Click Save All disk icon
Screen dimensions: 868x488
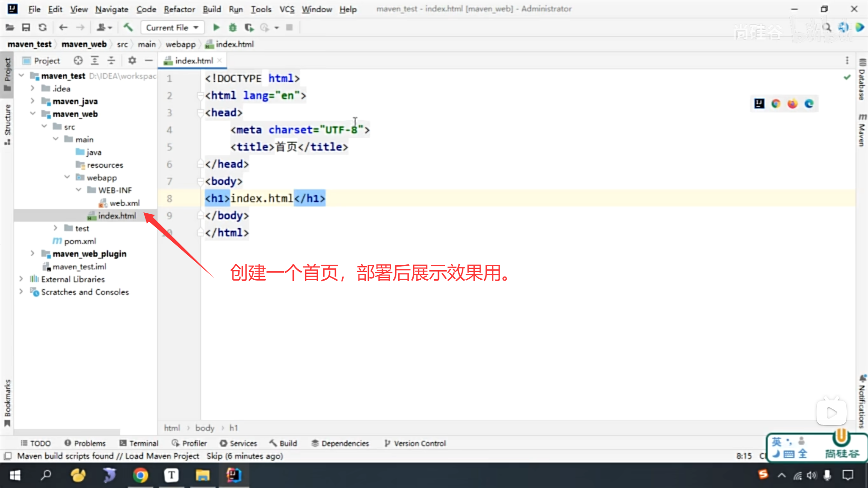click(x=26, y=28)
